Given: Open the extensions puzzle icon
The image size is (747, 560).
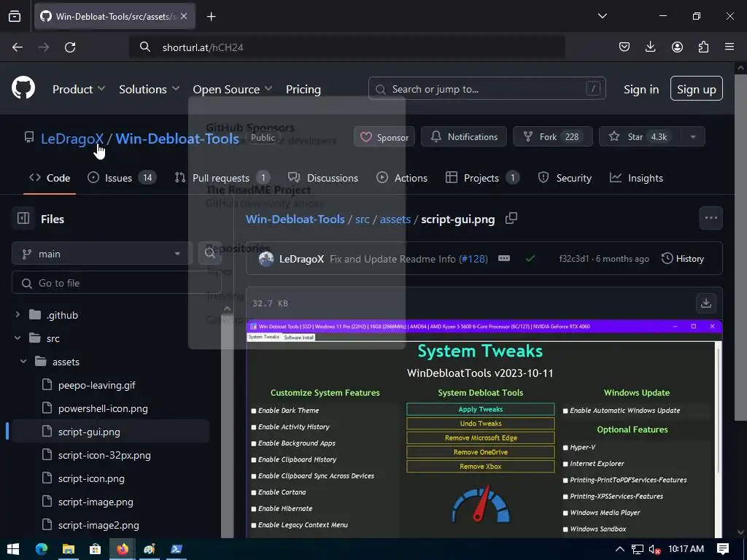Looking at the screenshot, I should coord(703,47).
